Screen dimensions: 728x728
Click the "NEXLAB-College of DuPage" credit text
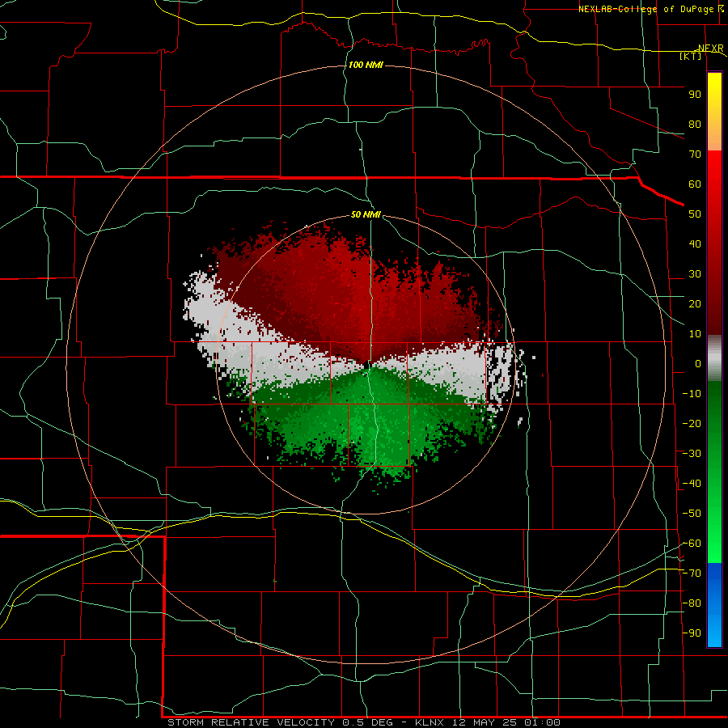click(x=645, y=9)
